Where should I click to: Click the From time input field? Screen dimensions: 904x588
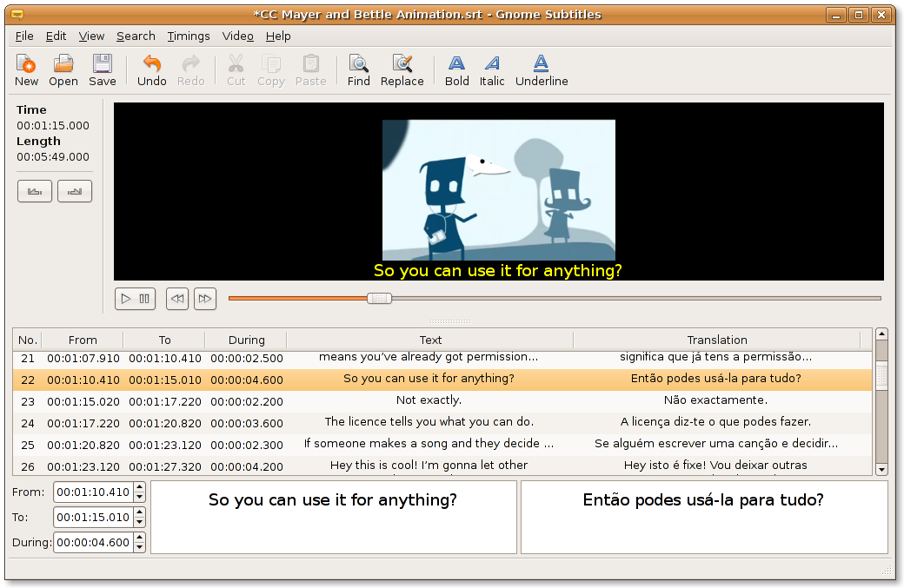93,492
